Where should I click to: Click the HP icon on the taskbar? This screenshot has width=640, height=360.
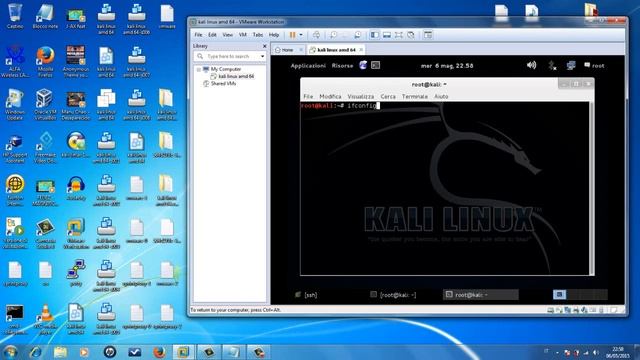pos(110,352)
